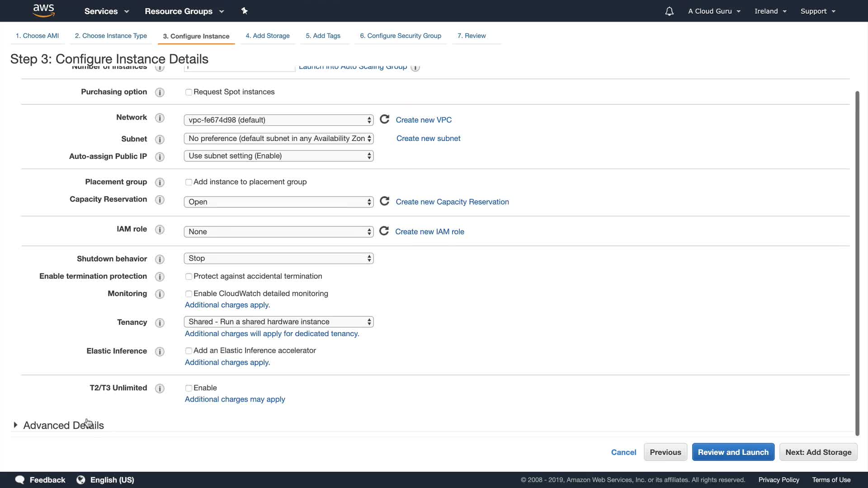Image resolution: width=868 pixels, height=488 pixels.
Task: Check Protect against accidental termination
Action: tap(189, 277)
